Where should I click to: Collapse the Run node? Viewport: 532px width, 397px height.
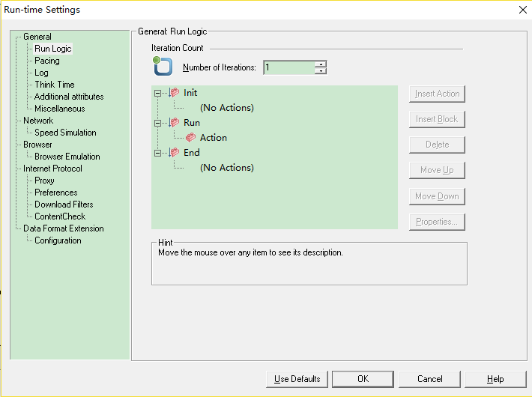157,123
